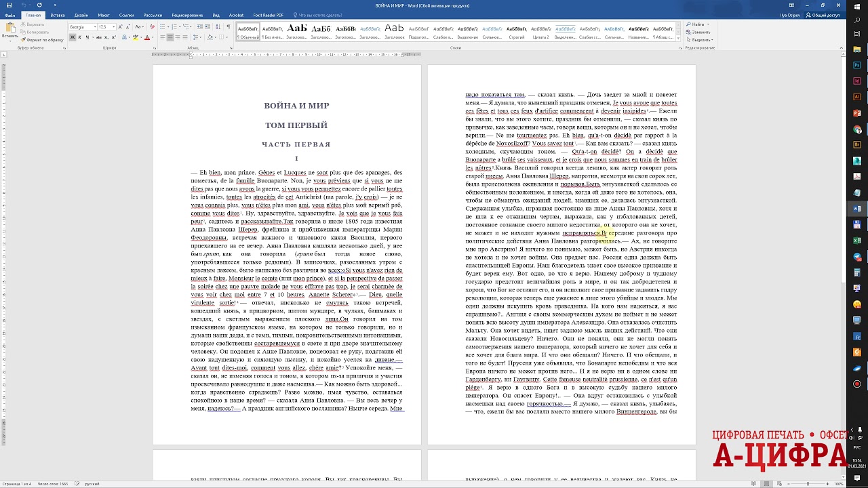Image resolution: width=868 pixels, height=488 pixels.
Task: Click Copy (Копировать) in clipboard group
Action: point(35,32)
